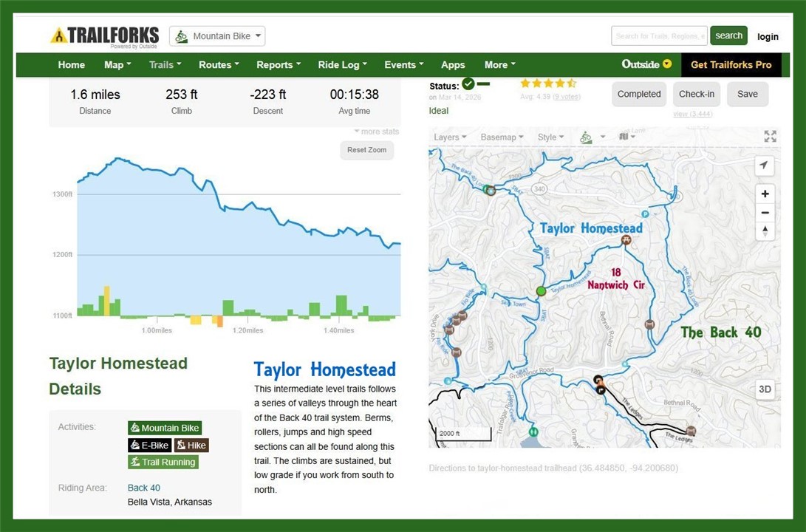
Task: Click the Mountain Bike activity tag
Action: [x=165, y=428]
